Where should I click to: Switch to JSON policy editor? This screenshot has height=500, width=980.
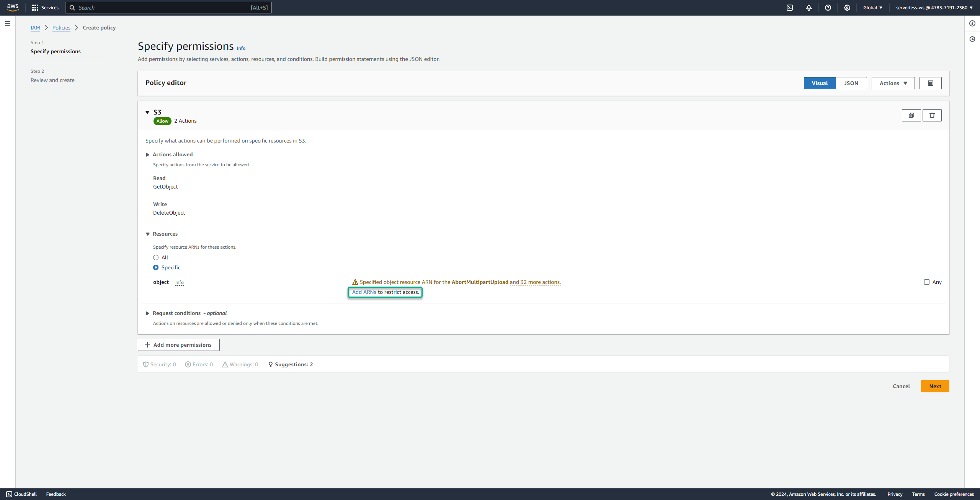point(851,83)
